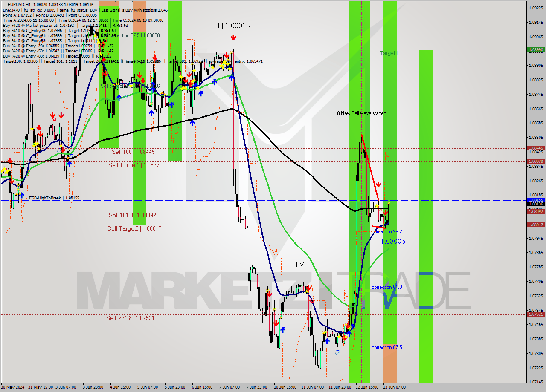Click the 'Sell 100 | 1.08445' level label
Screen dimensions: 546x392
(x=133, y=152)
